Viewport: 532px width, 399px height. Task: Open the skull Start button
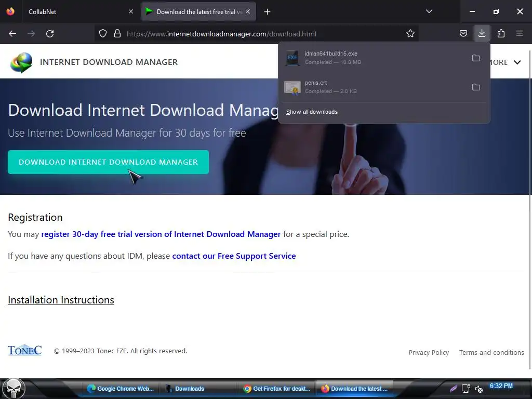(x=12, y=389)
